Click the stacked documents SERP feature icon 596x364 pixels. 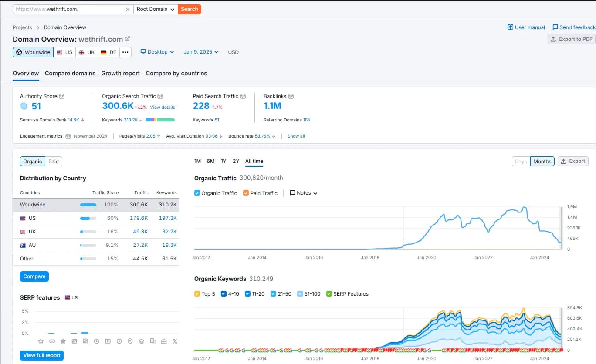click(x=152, y=341)
